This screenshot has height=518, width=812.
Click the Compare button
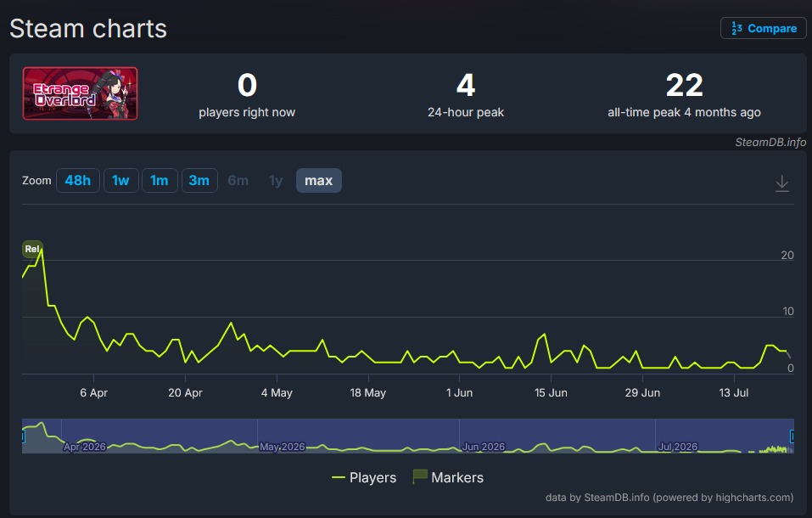coord(763,28)
